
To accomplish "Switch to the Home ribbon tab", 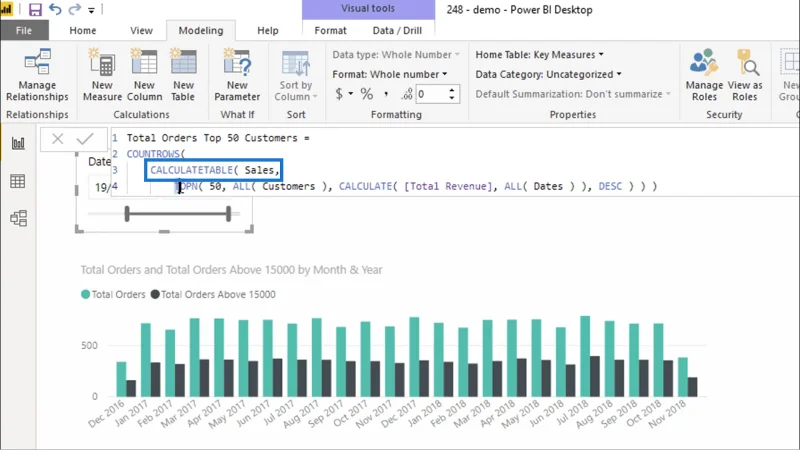I will [83, 31].
